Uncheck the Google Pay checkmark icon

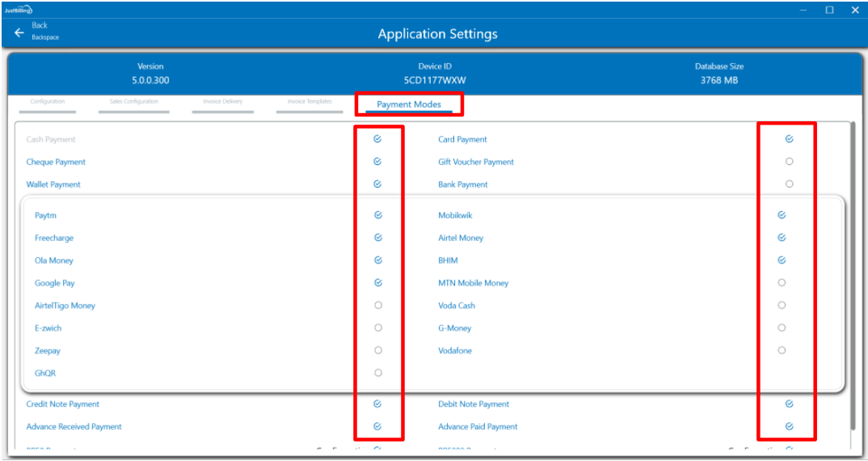pyautogui.click(x=377, y=283)
